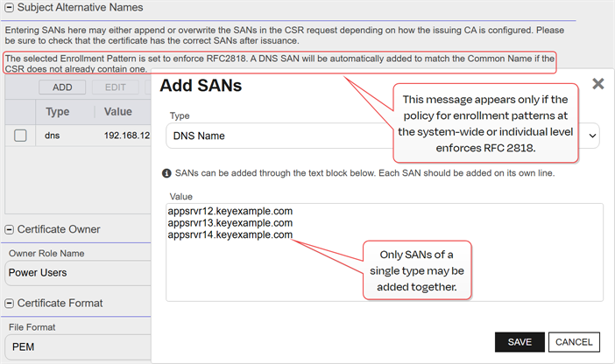
Task: Save the entered SANs
Action: [x=520, y=342]
